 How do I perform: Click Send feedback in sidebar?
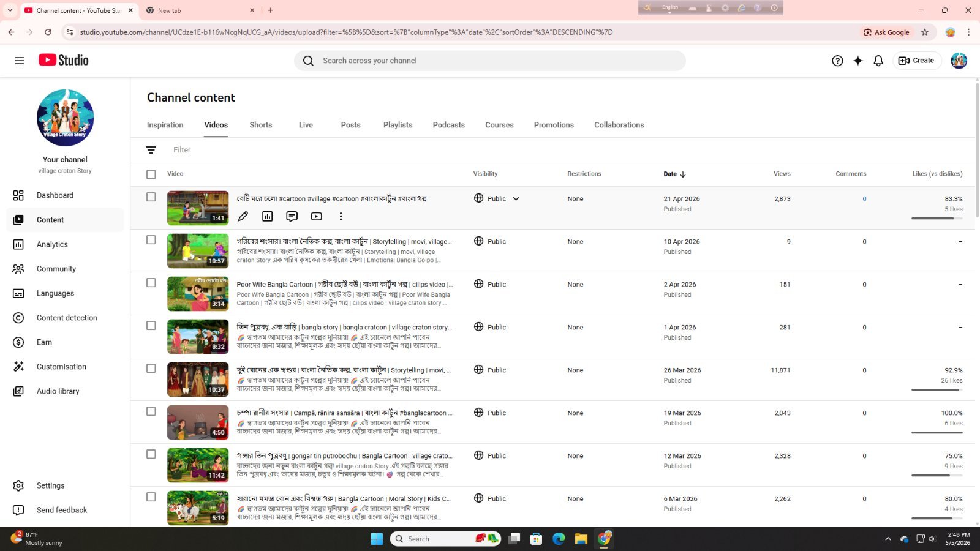coord(65,510)
